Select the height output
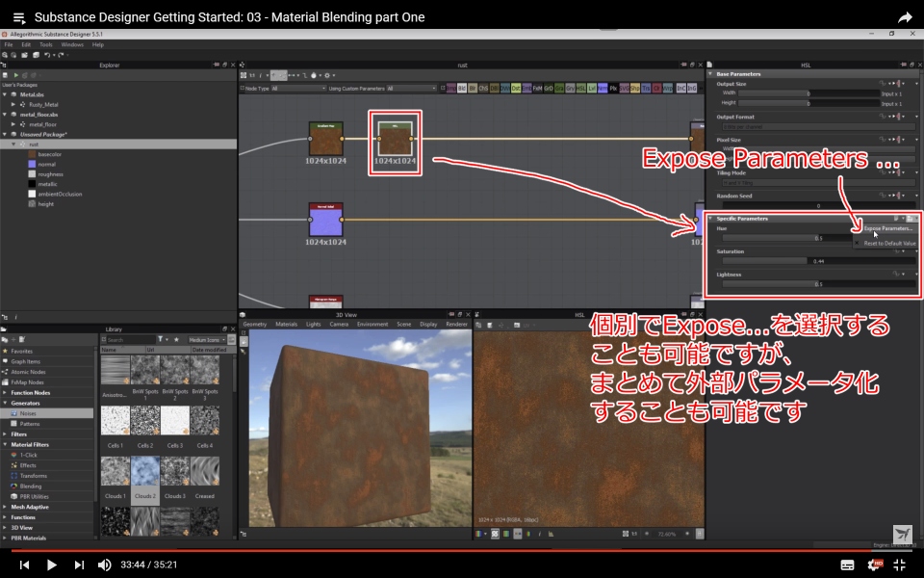 coord(45,204)
